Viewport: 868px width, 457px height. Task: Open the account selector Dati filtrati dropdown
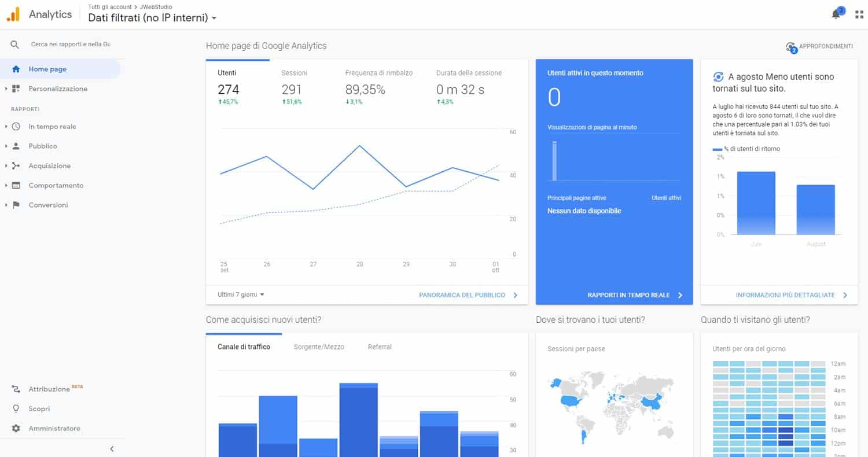[x=152, y=18]
